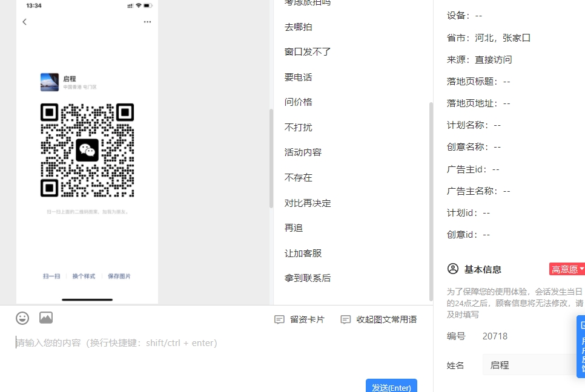Click the QR code image
Screen dimensions: 585x392
[87, 150]
